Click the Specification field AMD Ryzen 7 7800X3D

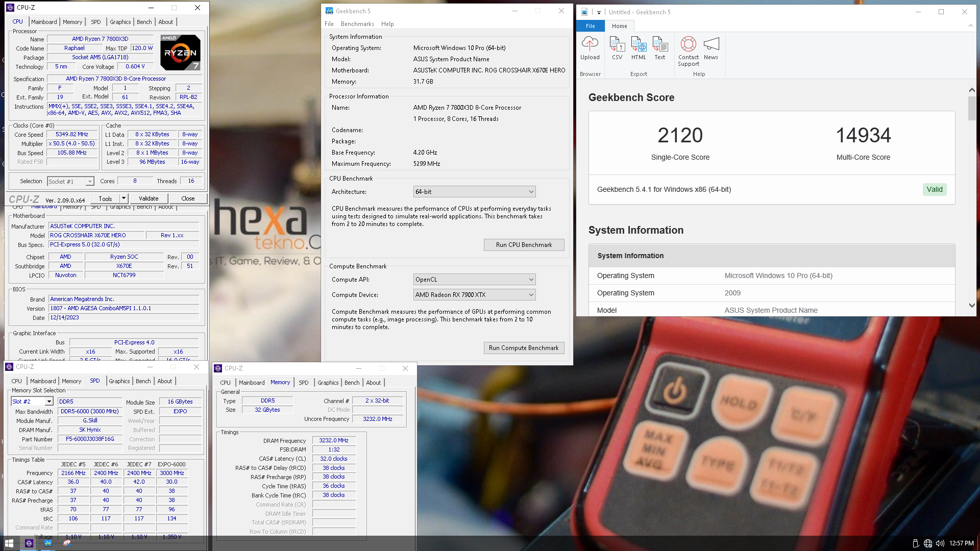[125, 79]
